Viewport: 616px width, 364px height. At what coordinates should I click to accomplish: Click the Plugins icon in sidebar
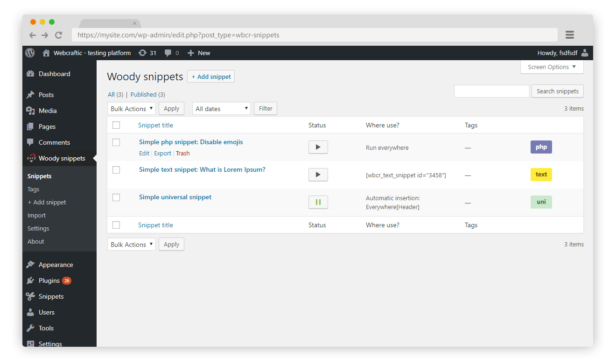(x=31, y=280)
